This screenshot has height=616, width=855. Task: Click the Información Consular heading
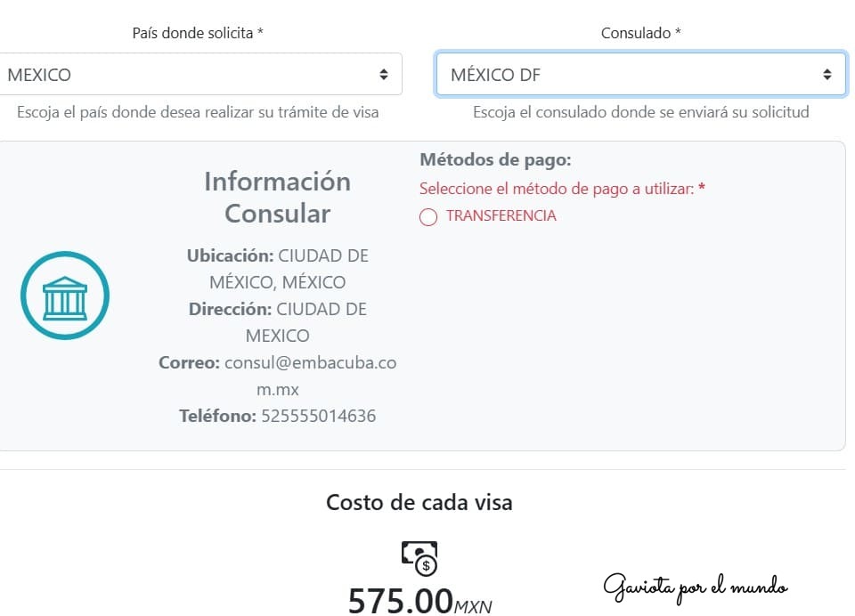pos(276,198)
